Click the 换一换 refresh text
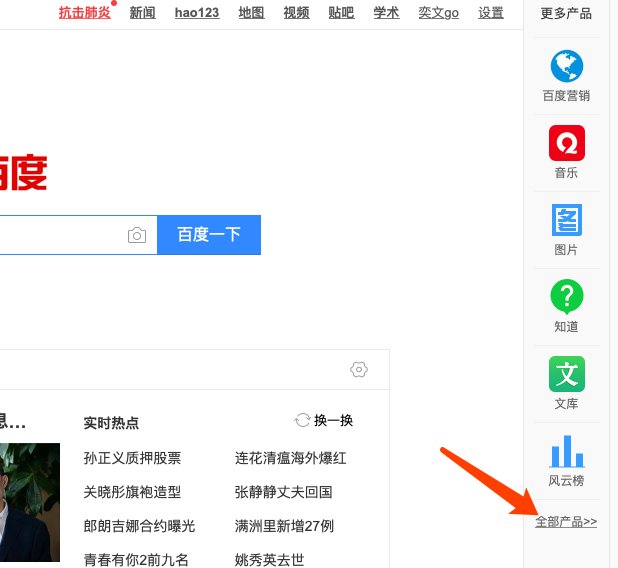This screenshot has height=568, width=618. pos(333,421)
